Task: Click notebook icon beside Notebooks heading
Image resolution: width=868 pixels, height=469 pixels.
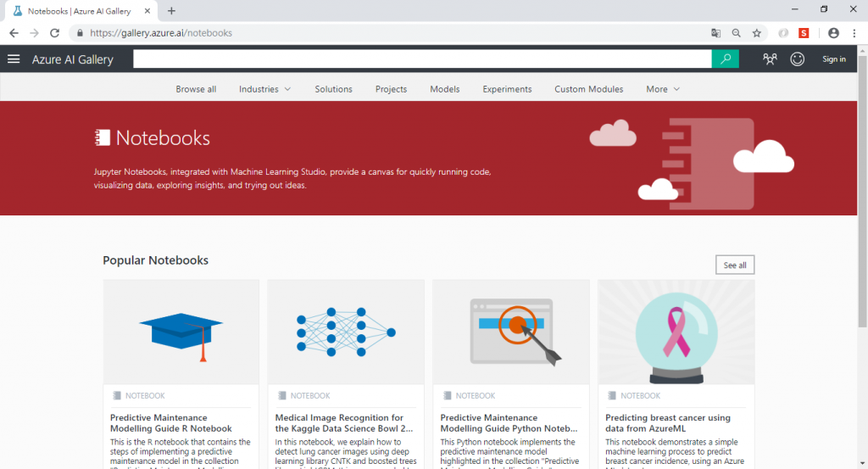Action: coord(103,137)
